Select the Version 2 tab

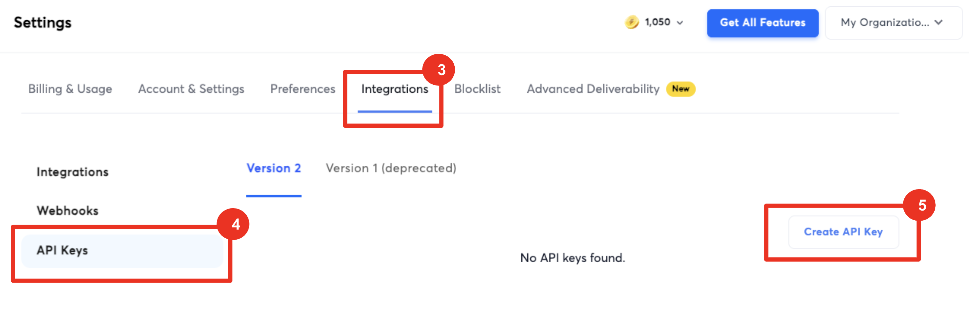[x=274, y=168]
